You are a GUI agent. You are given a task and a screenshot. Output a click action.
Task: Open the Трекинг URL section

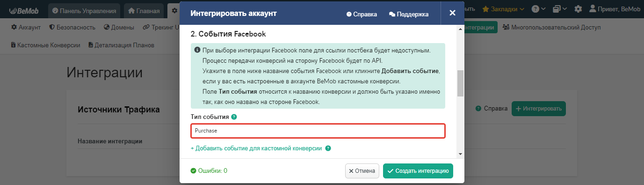(161, 27)
